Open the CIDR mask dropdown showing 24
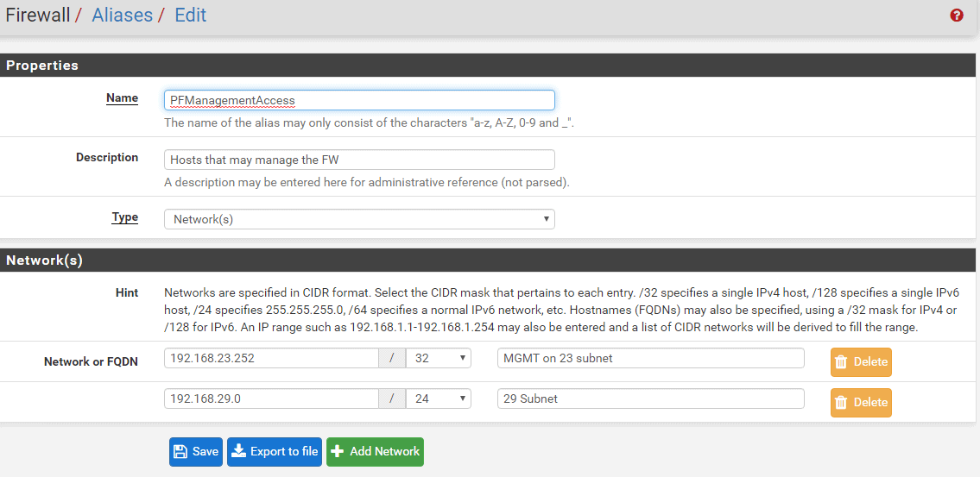 tap(438, 399)
